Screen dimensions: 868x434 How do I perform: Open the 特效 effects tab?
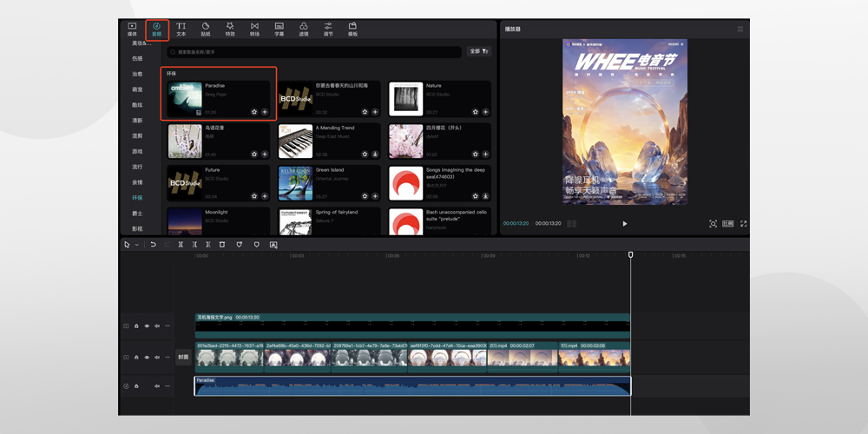pyautogui.click(x=230, y=29)
